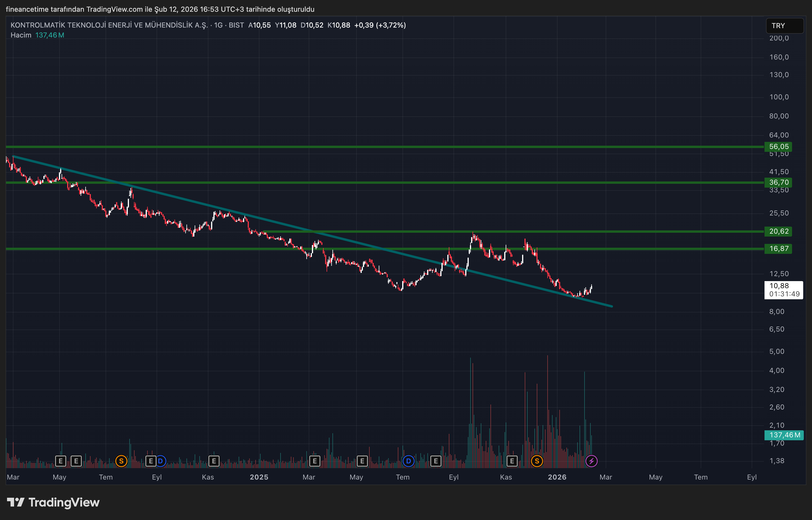Select the 36,70 green price level label
The height and width of the screenshot is (520, 812).
pos(778,182)
